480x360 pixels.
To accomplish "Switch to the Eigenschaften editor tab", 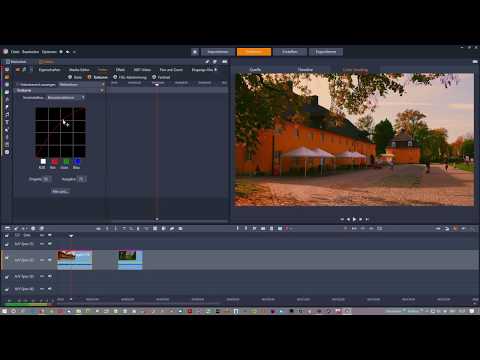I will point(49,70).
